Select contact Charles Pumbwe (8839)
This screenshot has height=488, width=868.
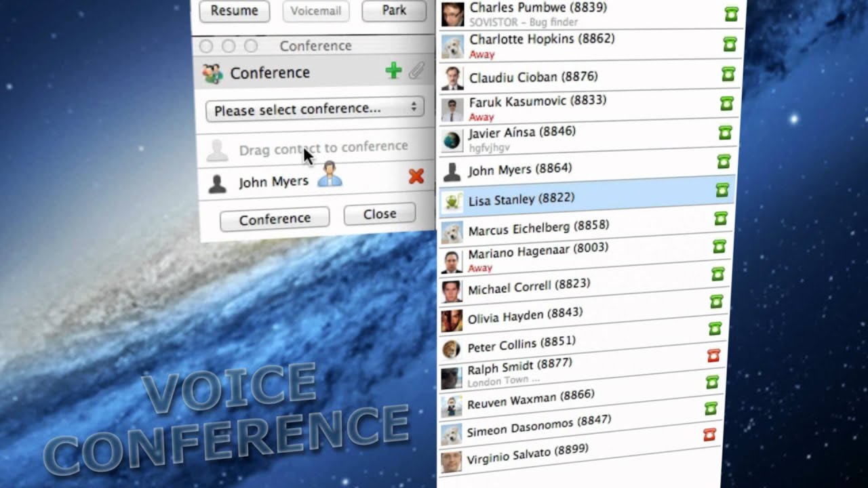(590, 14)
